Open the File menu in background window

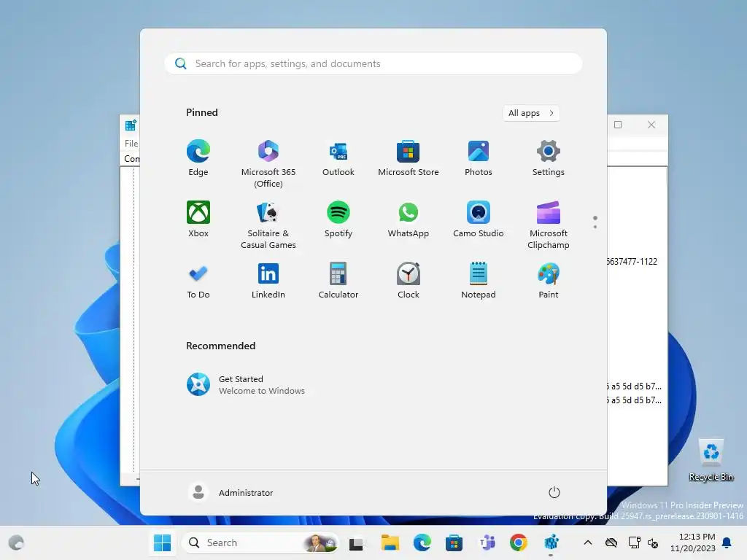tap(131, 144)
